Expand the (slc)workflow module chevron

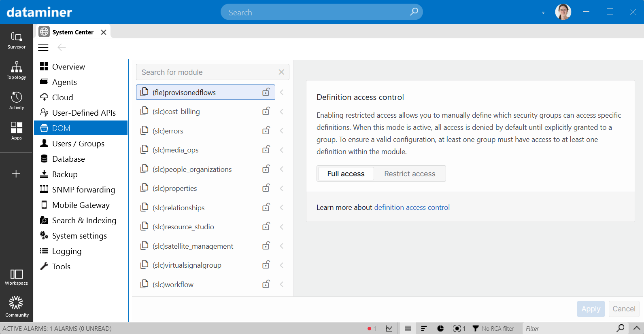click(x=282, y=284)
